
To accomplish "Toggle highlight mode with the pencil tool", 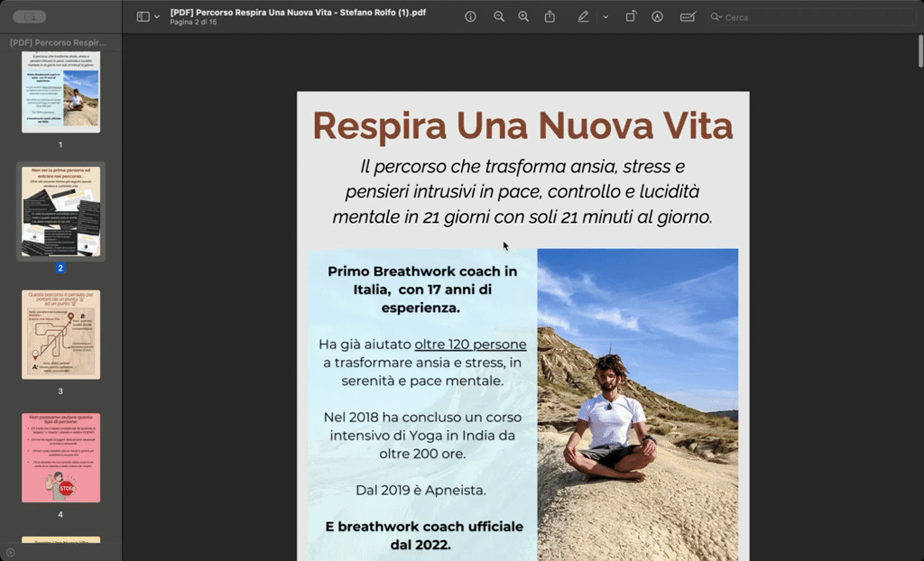I will (x=583, y=16).
